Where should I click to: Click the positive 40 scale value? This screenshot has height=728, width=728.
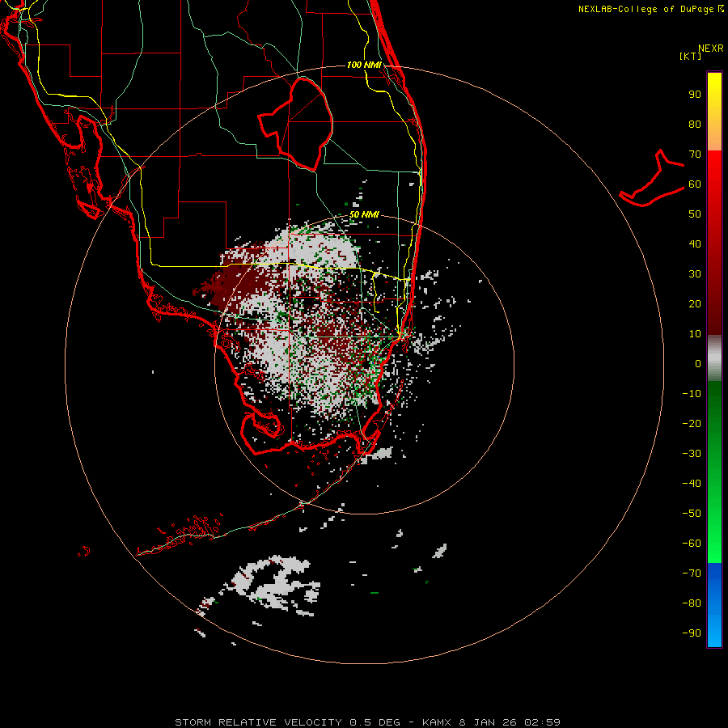tap(695, 243)
